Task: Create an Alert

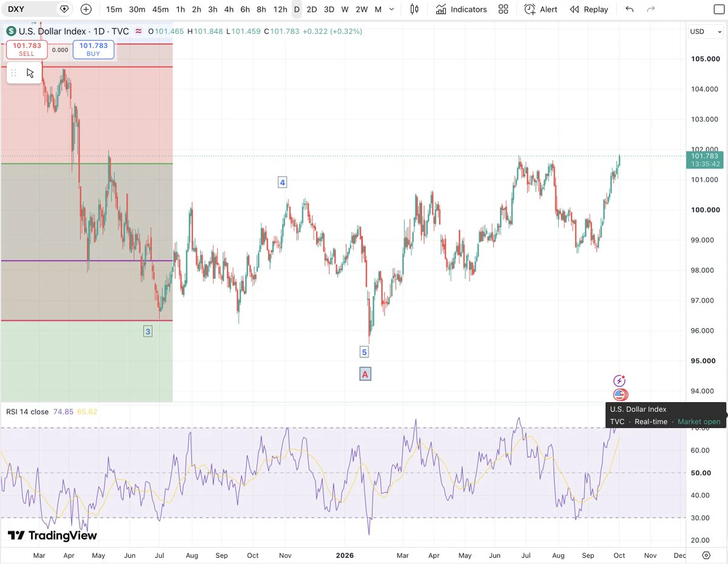Action: (541, 9)
